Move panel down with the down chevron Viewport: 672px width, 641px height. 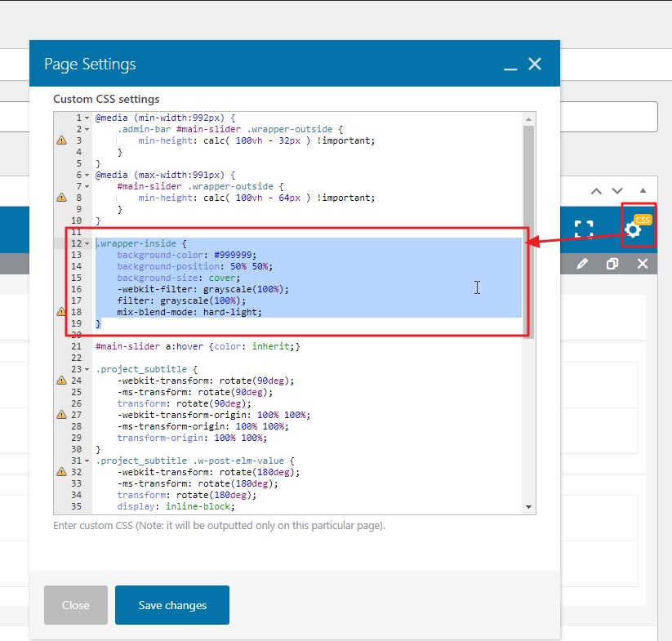(x=617, y=191)
